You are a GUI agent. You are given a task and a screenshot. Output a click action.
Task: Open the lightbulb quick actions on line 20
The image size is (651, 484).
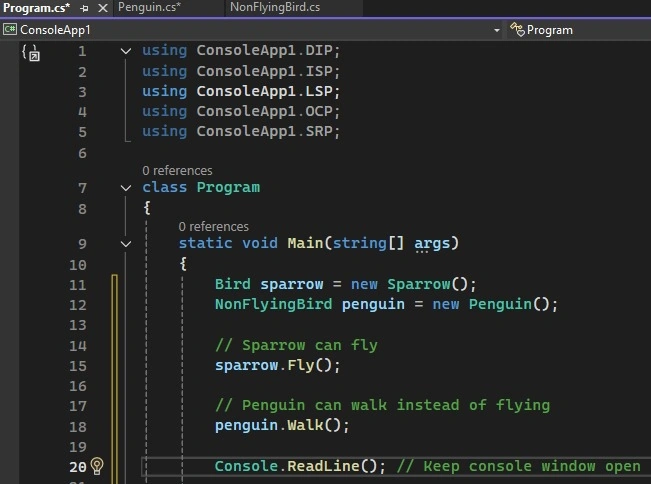pos(97,466)
